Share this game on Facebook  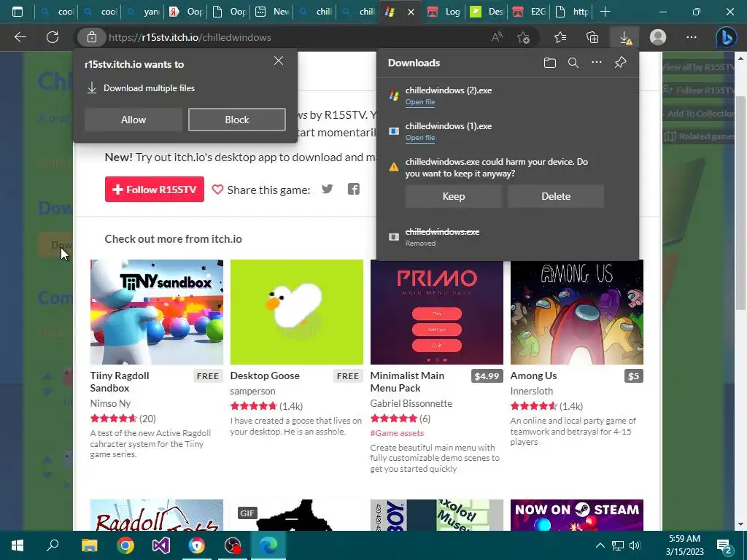tap(354, 189)
